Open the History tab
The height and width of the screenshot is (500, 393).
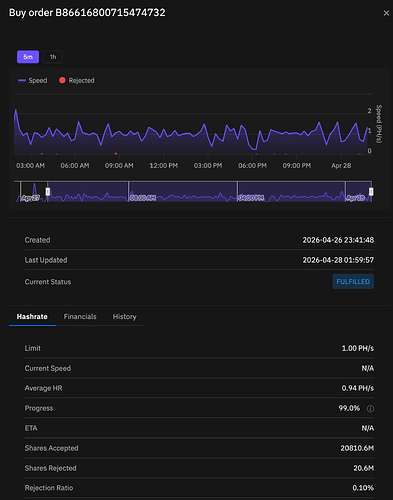pos(124,317)
